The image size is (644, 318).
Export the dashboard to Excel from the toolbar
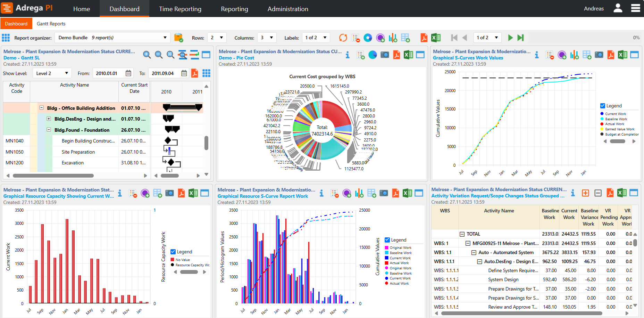(436, 38)
